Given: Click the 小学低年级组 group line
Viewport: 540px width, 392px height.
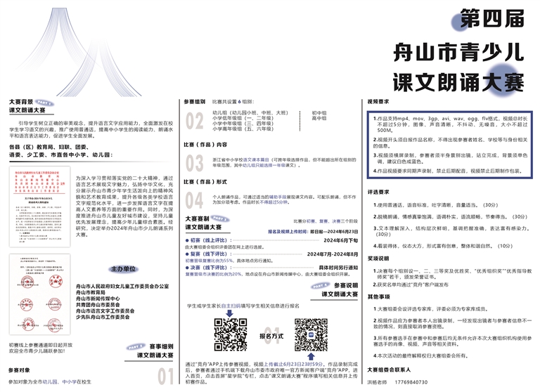Looking at the screenshot, I should (243, 118).
